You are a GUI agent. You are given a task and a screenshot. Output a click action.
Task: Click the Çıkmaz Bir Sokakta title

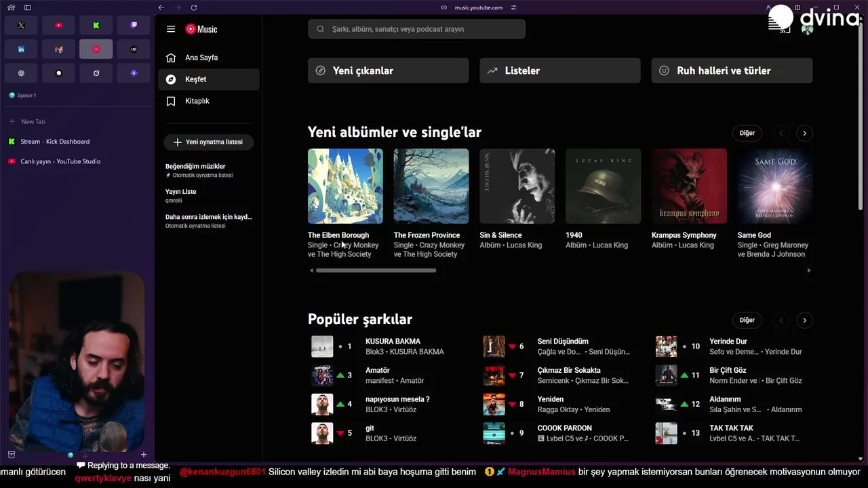coord(569,370)
